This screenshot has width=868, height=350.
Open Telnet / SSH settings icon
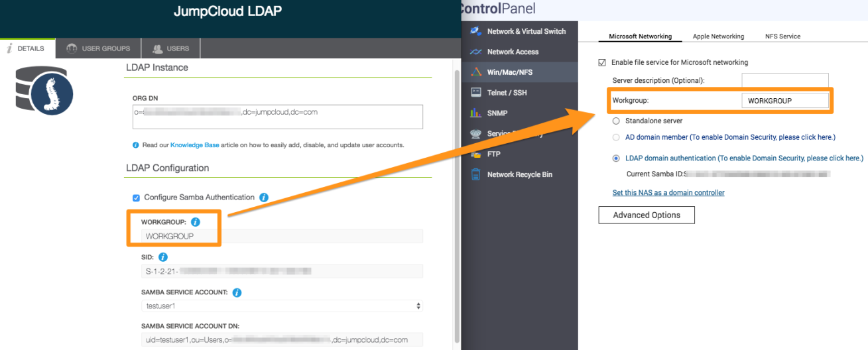pos(475,93)
